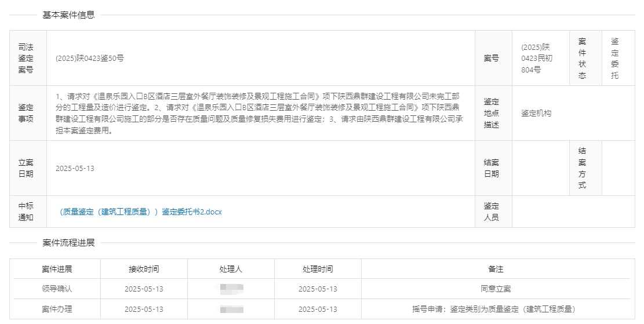Click the 接收时间 column header
644x324 pixels.
(144, 270)
